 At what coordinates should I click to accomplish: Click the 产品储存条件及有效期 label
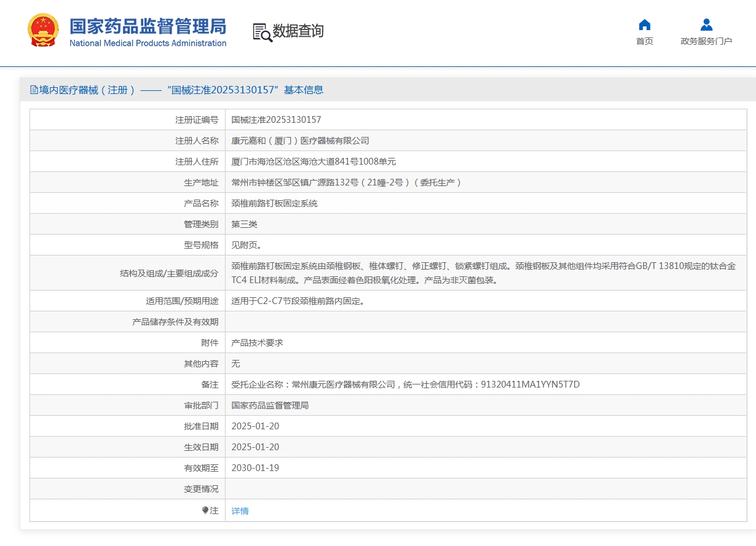[175, 322]
